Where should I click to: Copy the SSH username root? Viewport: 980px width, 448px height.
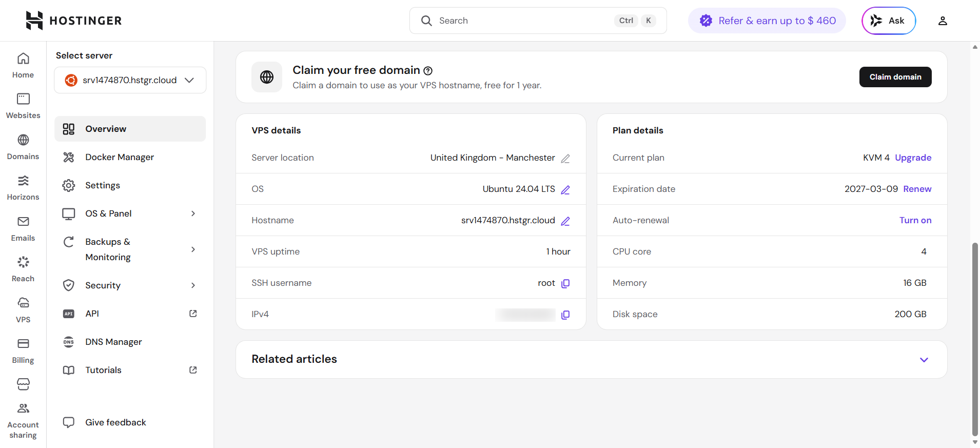click(565, 283)
